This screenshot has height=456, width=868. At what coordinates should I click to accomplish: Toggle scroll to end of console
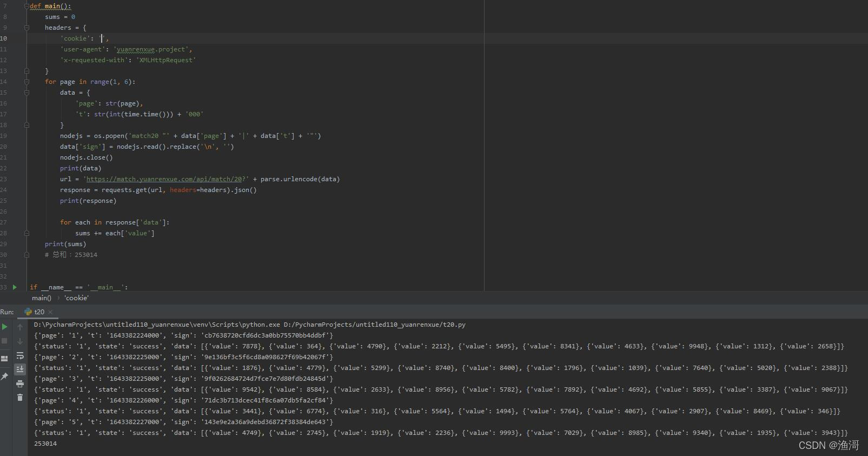pyautogui.click(x=20, y=369)
